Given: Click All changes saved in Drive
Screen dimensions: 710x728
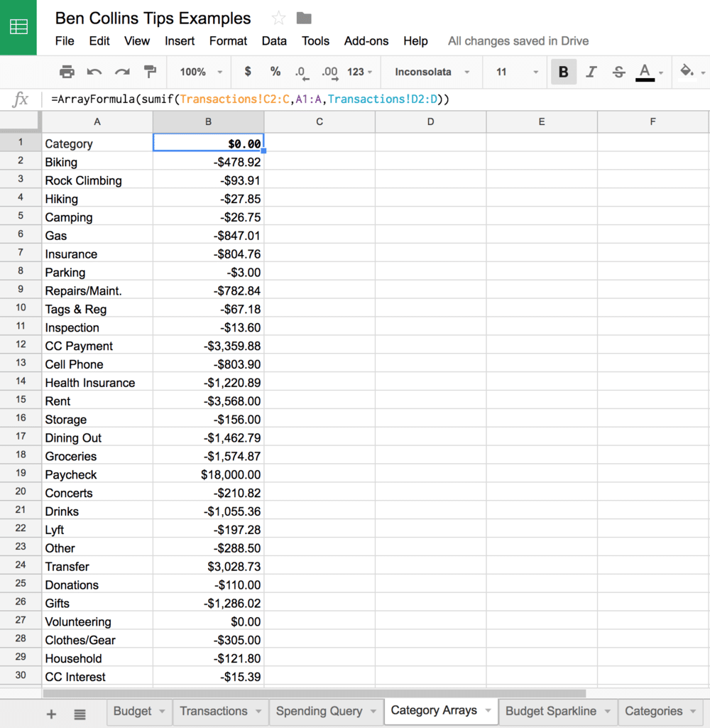Looking at the screenshot, I should (518, 40).
